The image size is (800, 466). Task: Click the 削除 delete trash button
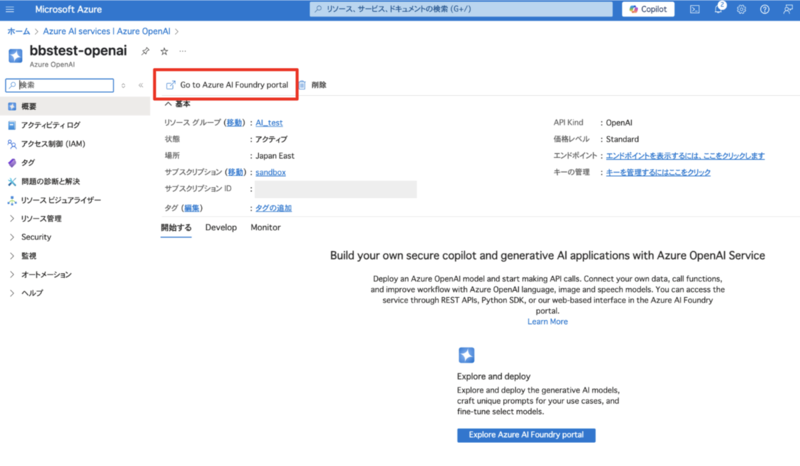coord(312,85)
